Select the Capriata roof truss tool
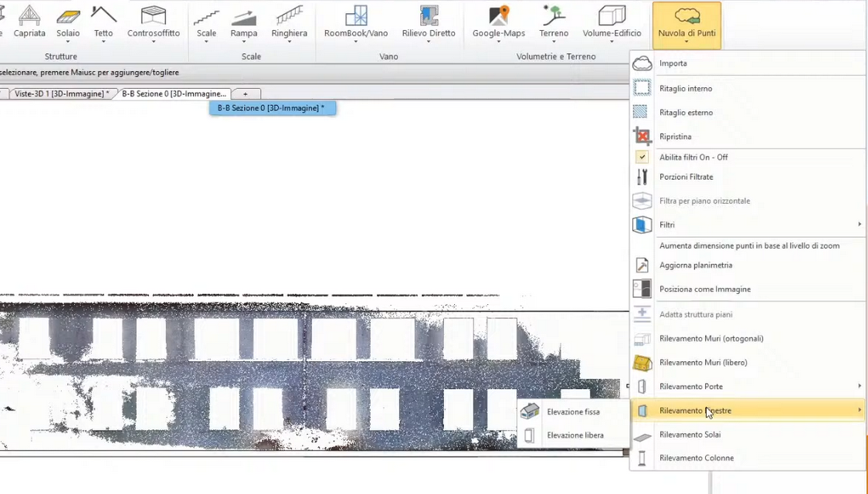The image size is (868, 494). 29,22
